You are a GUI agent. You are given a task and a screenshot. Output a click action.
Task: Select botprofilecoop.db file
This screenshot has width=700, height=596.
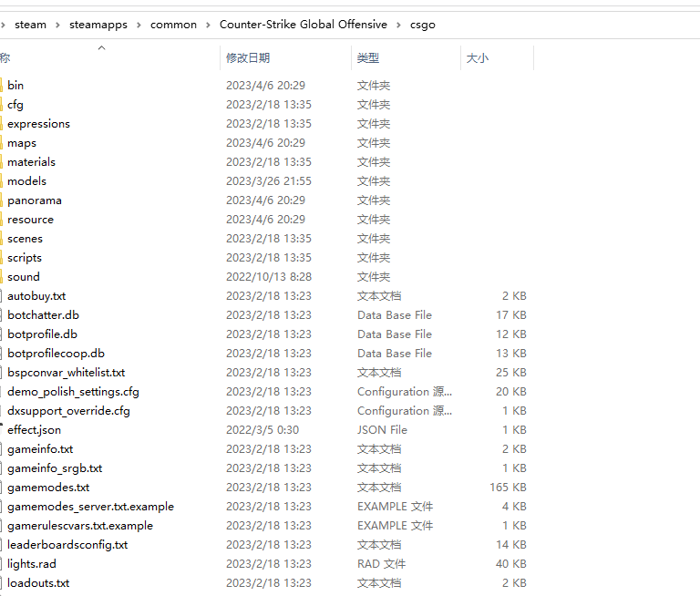(56, 354)
